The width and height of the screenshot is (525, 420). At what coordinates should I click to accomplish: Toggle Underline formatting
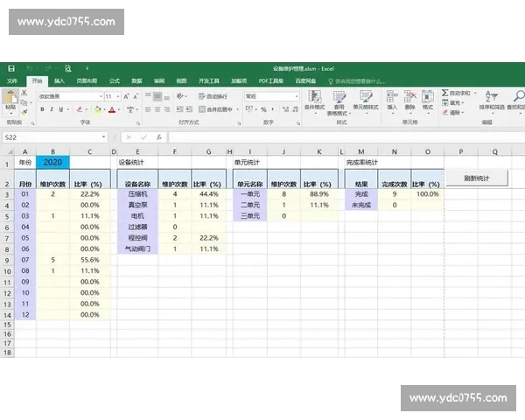pyautogui.click(x=61, y=109)
